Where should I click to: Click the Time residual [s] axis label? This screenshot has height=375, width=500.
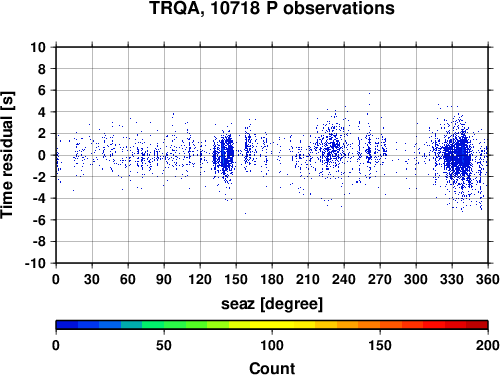7,155
